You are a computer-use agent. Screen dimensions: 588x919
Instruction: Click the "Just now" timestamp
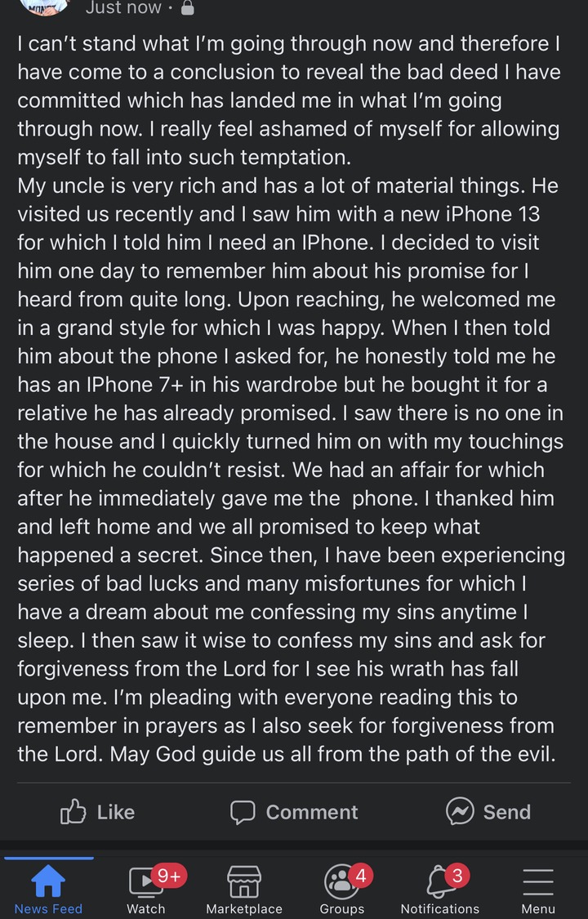(x=123, y=8)
